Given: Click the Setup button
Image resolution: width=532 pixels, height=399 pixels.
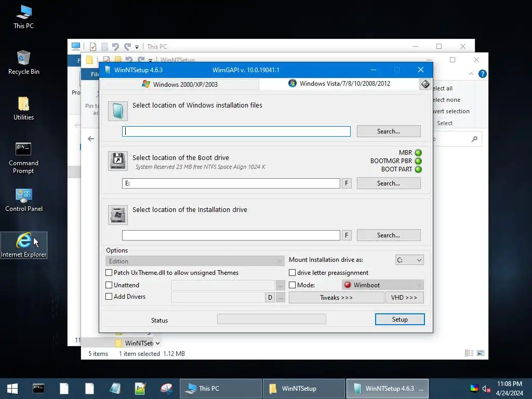Looking at the screenshot, I should (400, 320).
